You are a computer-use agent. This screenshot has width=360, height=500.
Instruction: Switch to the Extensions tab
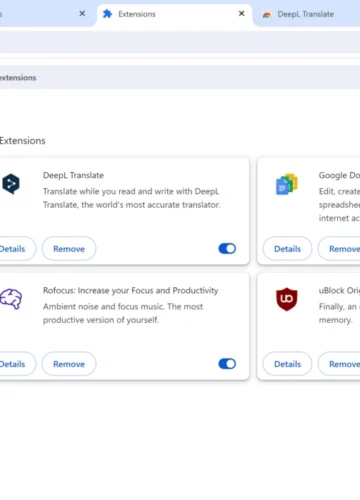(174, 15)
